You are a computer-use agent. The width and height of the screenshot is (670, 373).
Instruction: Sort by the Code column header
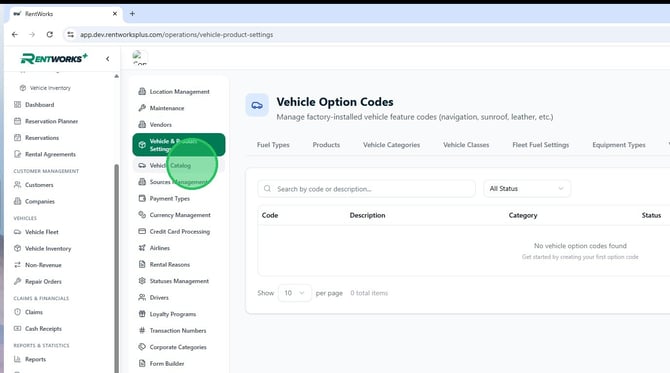270,215
